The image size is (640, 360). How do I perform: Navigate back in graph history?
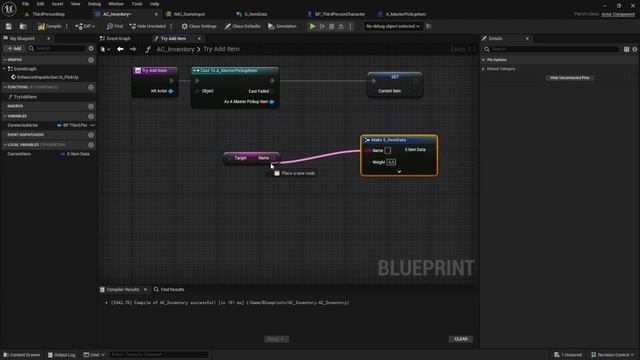[x=120, y=49]
